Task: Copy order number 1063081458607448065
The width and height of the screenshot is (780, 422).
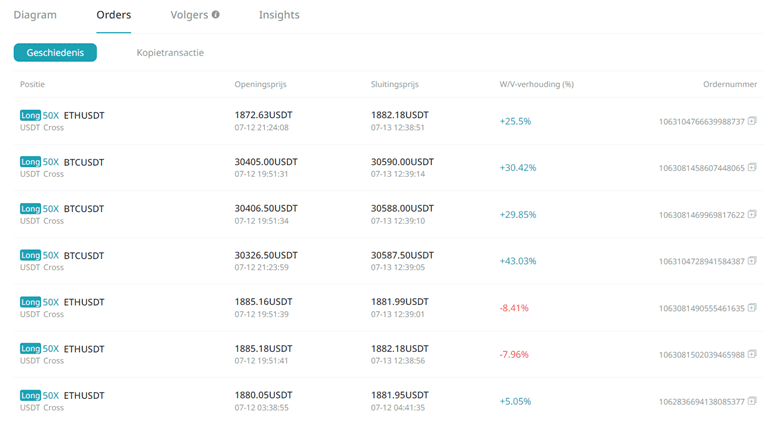Action: click(x=752, y=168)
